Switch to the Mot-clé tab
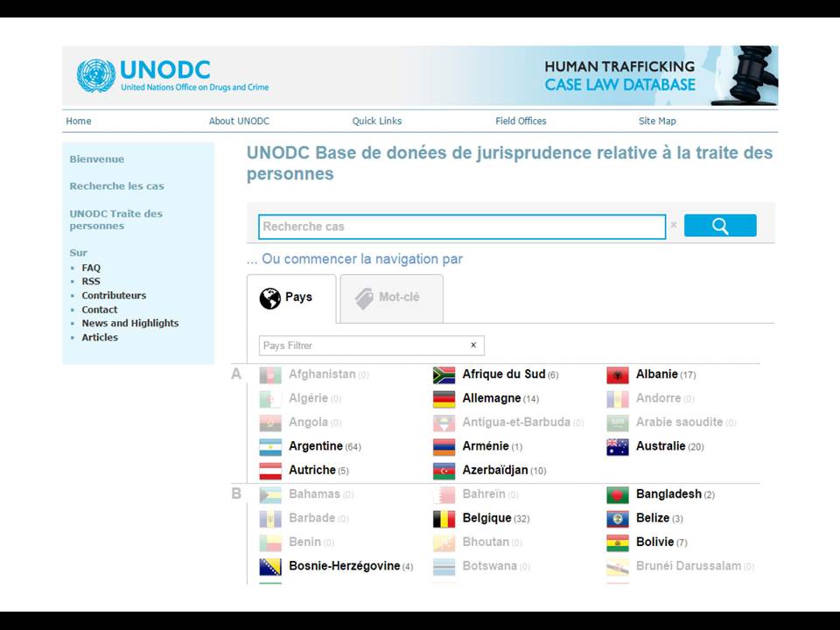 (392, 298)
